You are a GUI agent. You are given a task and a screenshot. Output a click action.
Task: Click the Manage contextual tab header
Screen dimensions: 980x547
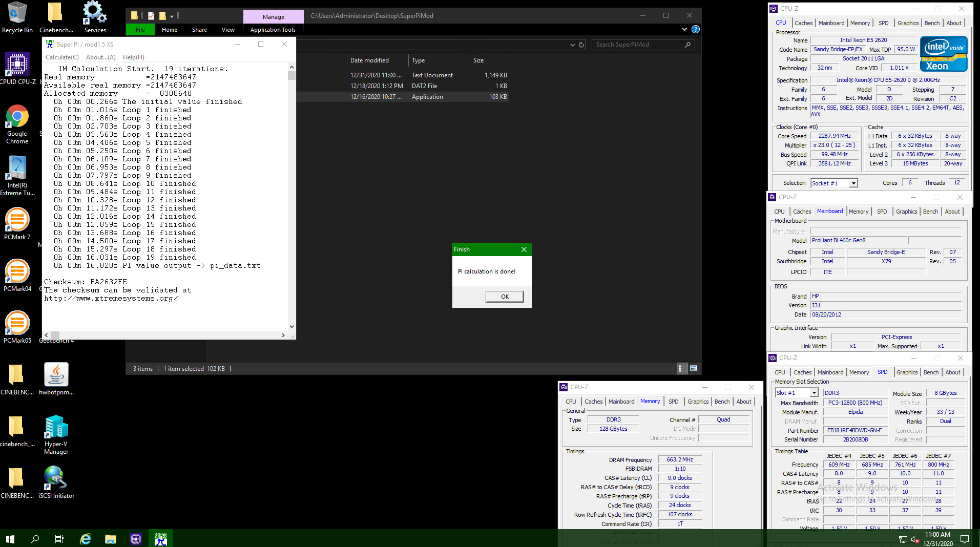point(273,17)
